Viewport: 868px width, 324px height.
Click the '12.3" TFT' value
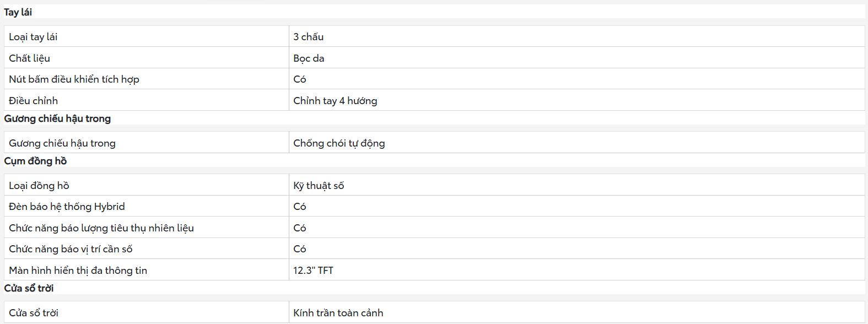[313, 271]
